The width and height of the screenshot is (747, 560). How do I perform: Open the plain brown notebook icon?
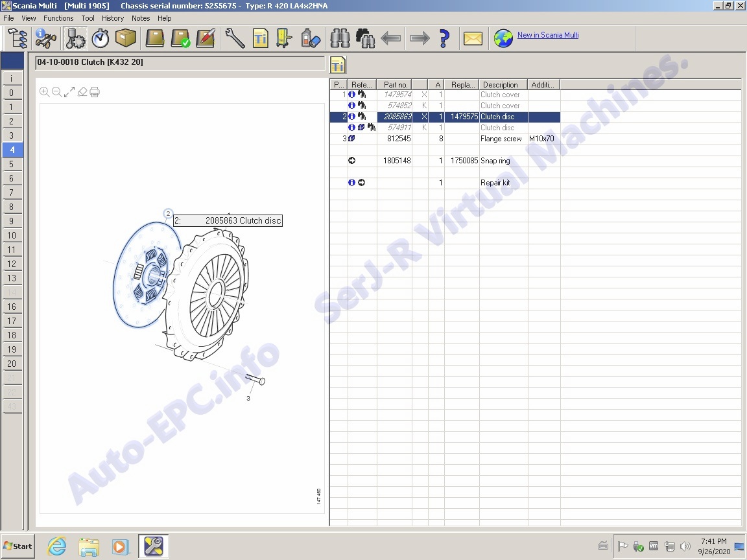point(155,38)
